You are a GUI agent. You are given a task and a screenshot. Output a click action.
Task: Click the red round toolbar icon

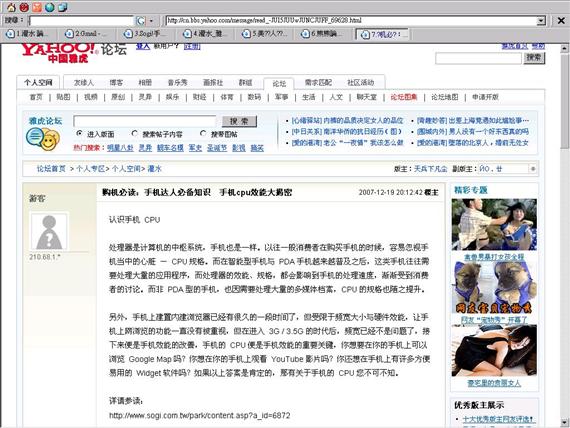(24, 7)
